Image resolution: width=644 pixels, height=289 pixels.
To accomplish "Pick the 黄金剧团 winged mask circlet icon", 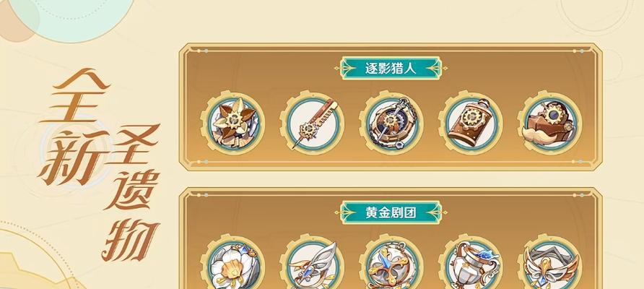I will [549, 262].
